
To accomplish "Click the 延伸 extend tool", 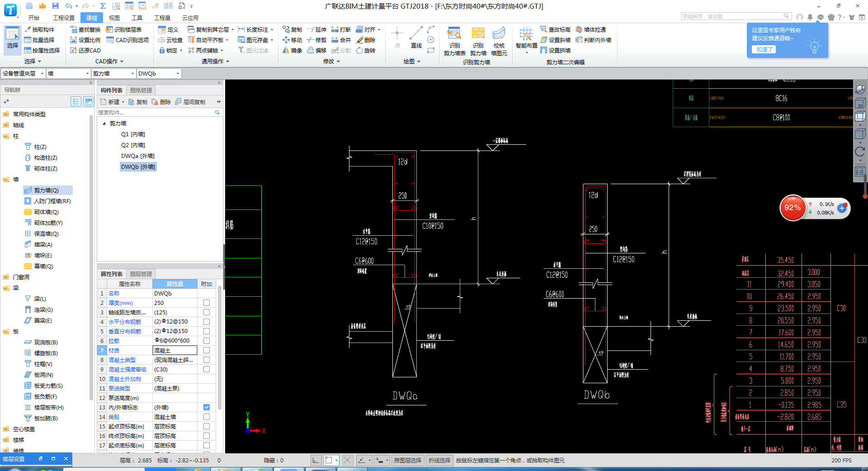I will pos(317,29).
